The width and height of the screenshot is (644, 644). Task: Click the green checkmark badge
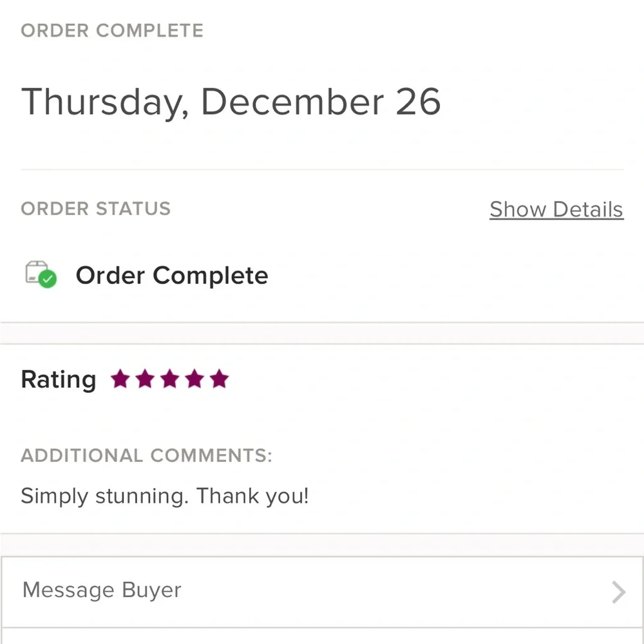[x=48, y=279]
